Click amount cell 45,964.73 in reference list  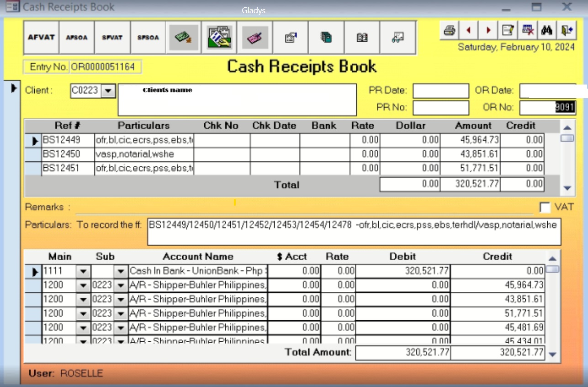[x=471, y=140]
